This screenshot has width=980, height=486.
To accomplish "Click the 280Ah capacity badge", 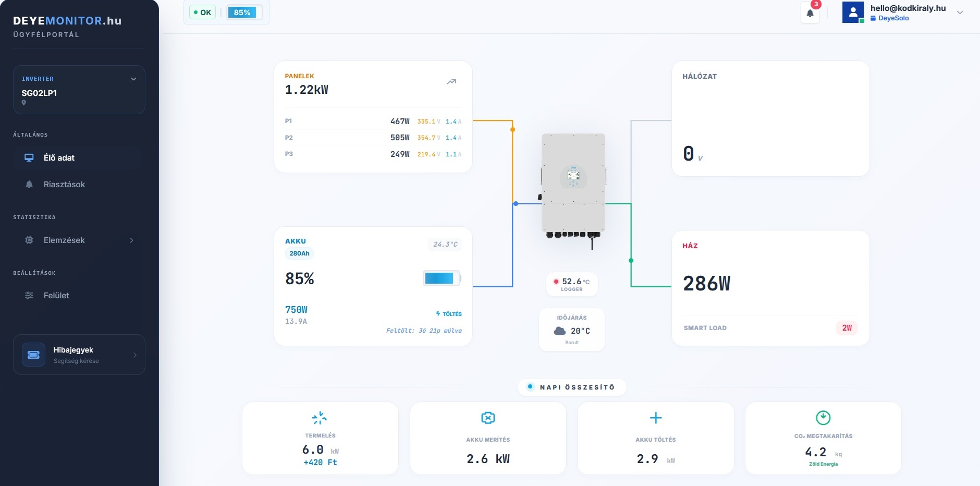I will (x=299, y=253).
